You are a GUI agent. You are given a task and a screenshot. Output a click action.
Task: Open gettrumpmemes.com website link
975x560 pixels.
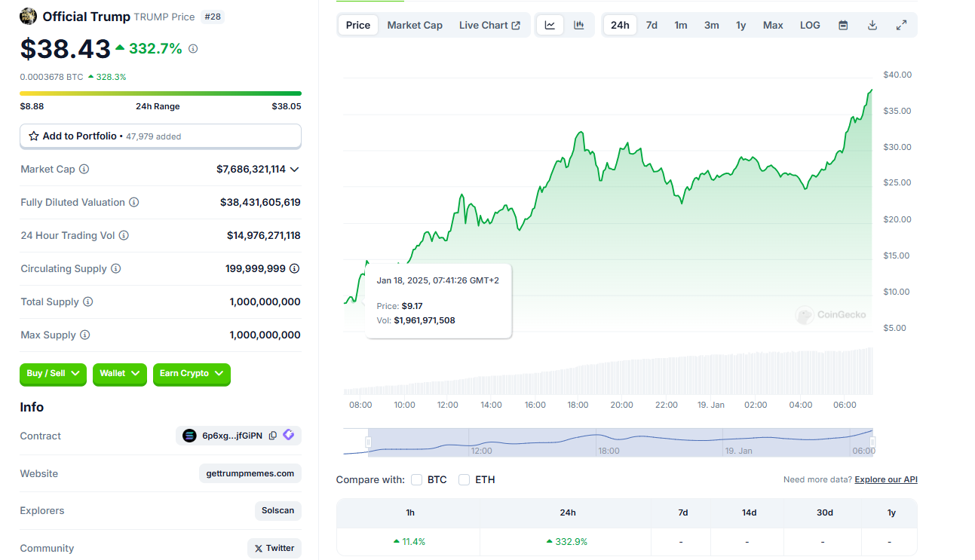(250, 473)
